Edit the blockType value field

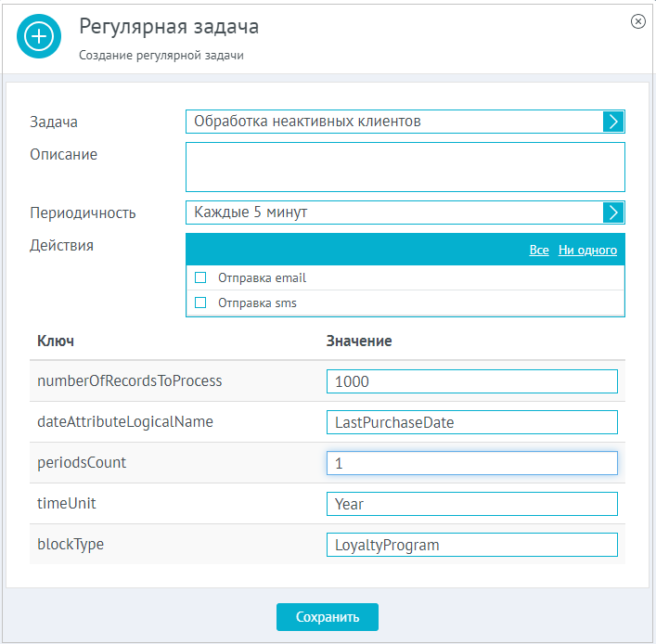click(472, 545)
